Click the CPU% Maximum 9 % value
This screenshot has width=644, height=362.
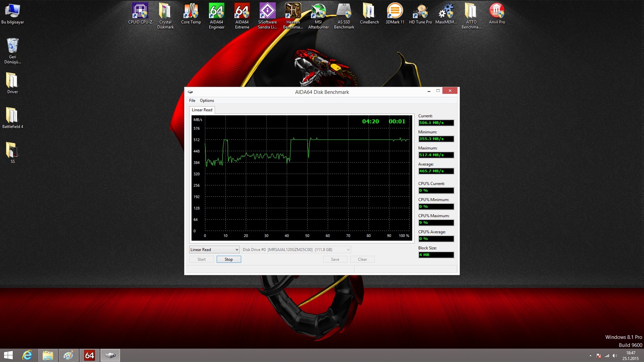tap(436, 223)
